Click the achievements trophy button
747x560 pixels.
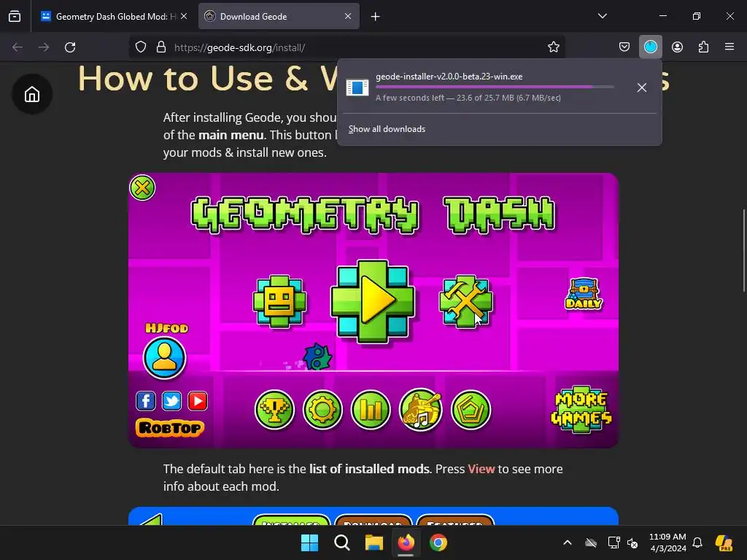(274, 410)
